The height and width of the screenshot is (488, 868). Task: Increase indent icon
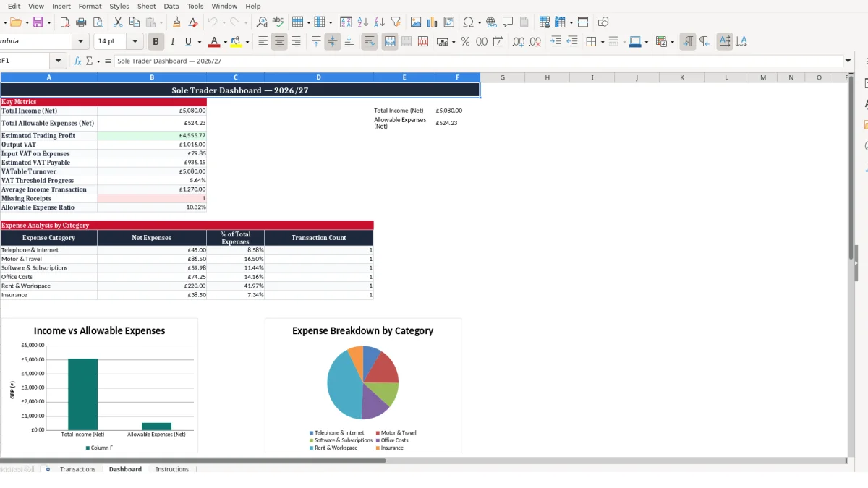point(556,42)
